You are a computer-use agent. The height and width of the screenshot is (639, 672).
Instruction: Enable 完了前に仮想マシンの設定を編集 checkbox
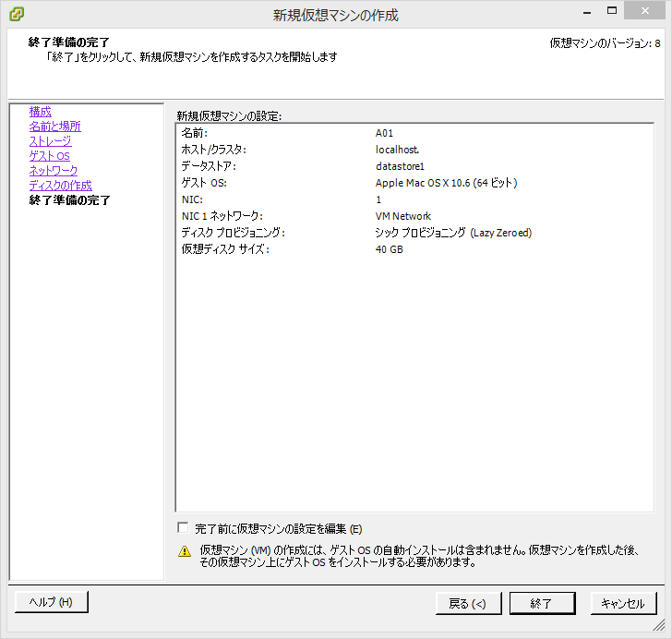click(x=183, y=527)
